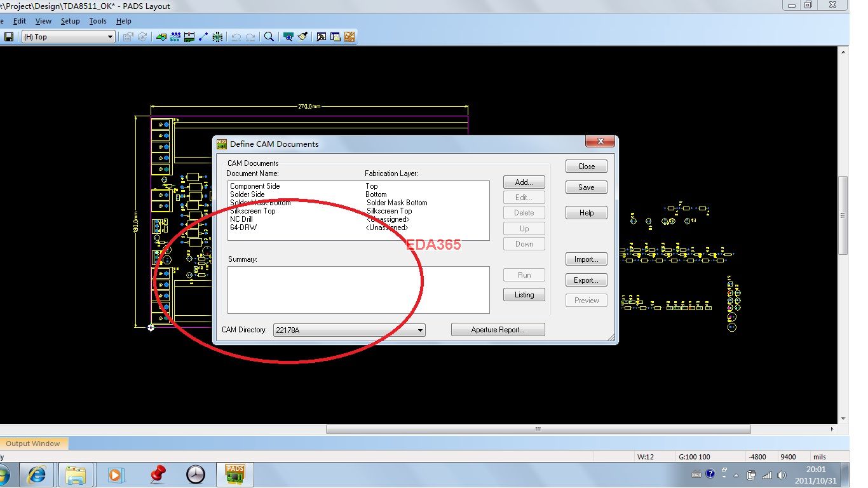
Task: Open the ECO Toolbar icon
Action: click(x=203, y=37)
